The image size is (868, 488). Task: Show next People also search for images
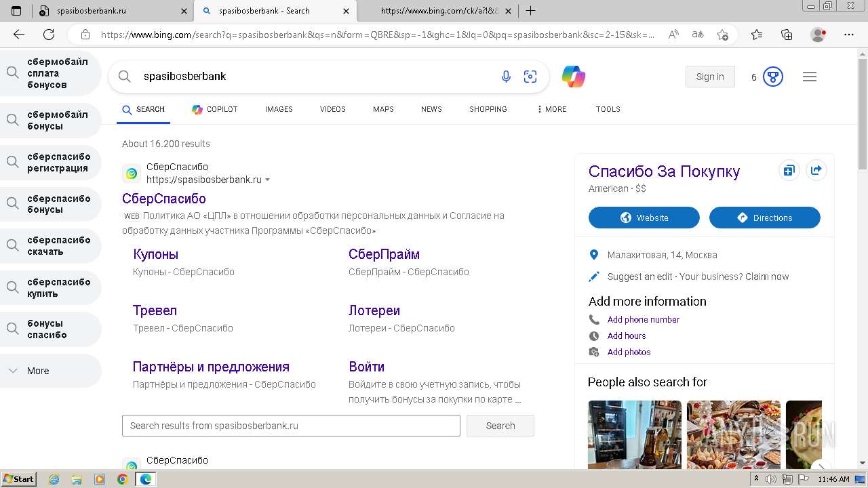click(821, 467)
